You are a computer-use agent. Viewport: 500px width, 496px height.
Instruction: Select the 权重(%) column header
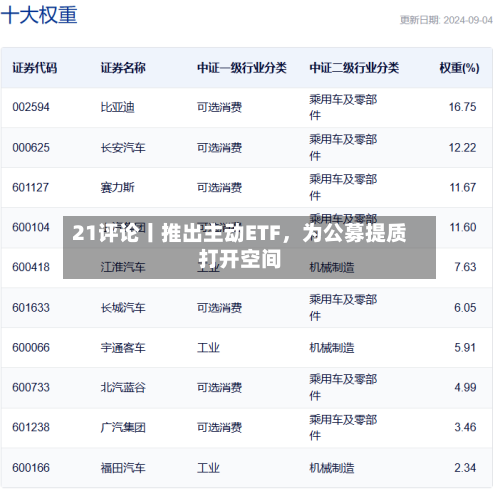pyautogui.click(x=459, y=68)
